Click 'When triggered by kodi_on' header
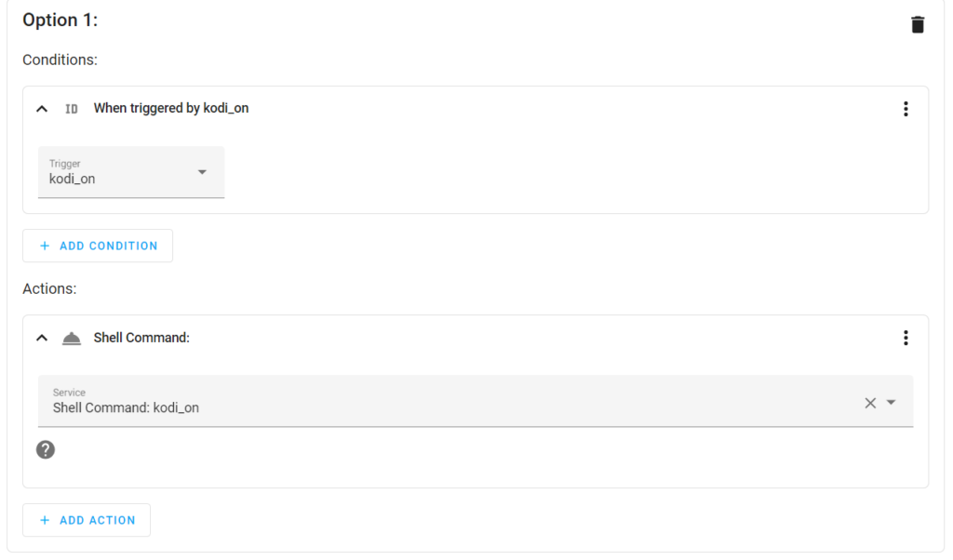 click(171, 108)
